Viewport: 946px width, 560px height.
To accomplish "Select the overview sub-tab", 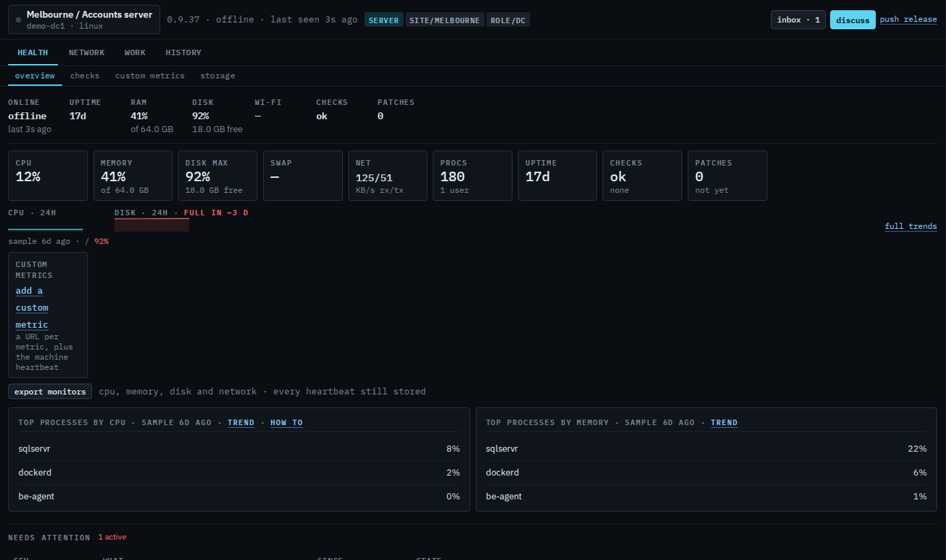I will [35, 76].
